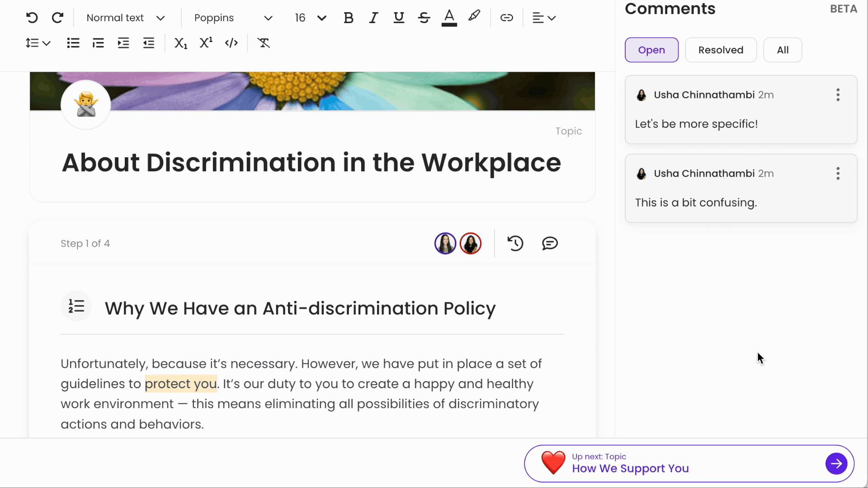The width and height of the screenshot is (868, 488).
Task: Open the text color picker
Action: pyautogui.click(x=449, y=18)
